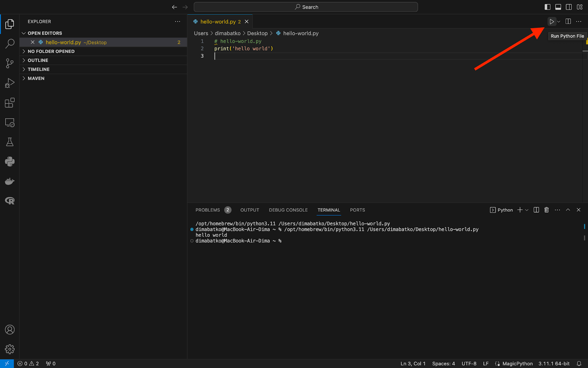Open the Accounts menu
588x368 pixels.
click(10, 330)
